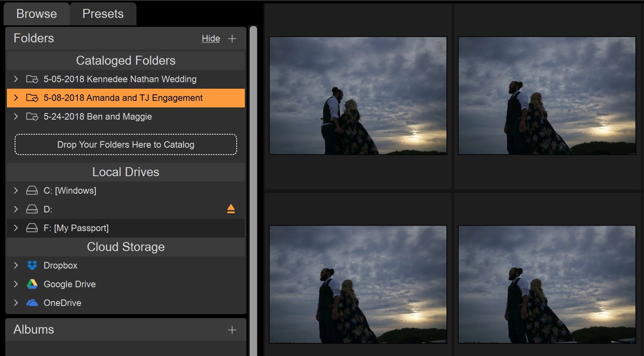Click the Cloud Storage section header
Screen dimensions: 644x356
[126, 247]
